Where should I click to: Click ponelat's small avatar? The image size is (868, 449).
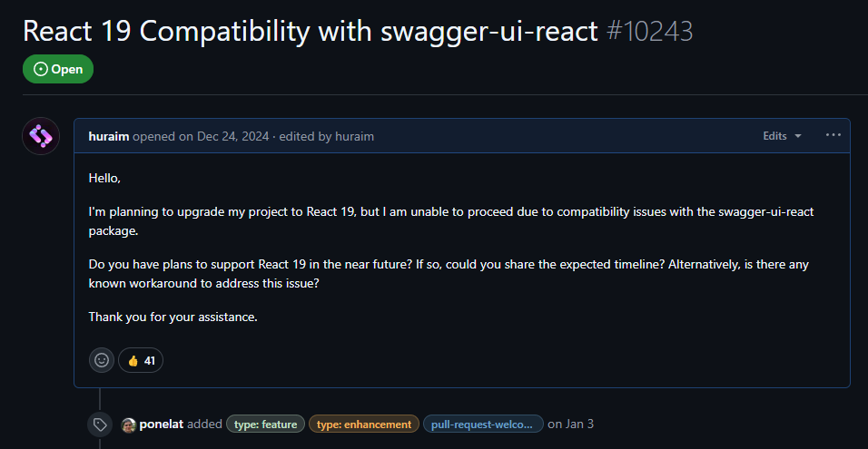[x=128, y=425]
